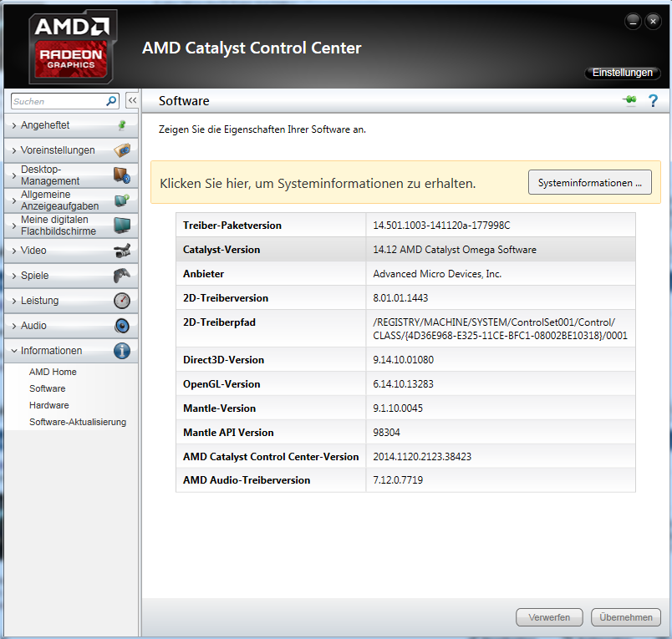672x639 pixels.
Task: Expand the Audio section
Action: click(71, 326)
